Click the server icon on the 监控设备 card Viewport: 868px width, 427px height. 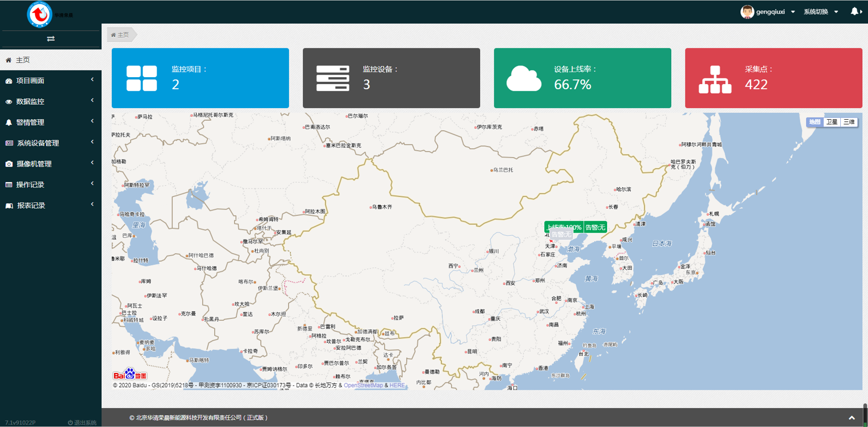[333, 78]
